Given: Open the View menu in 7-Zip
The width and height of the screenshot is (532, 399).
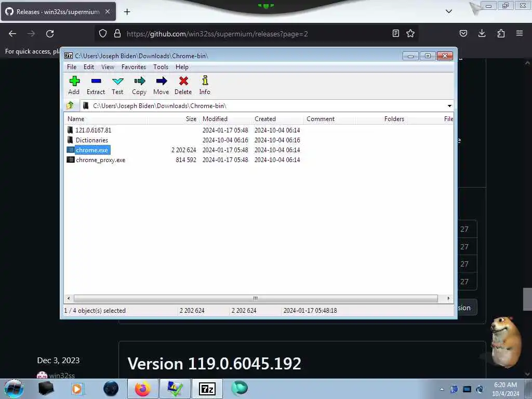Looking at the screenshot, I should pos(108,67).
